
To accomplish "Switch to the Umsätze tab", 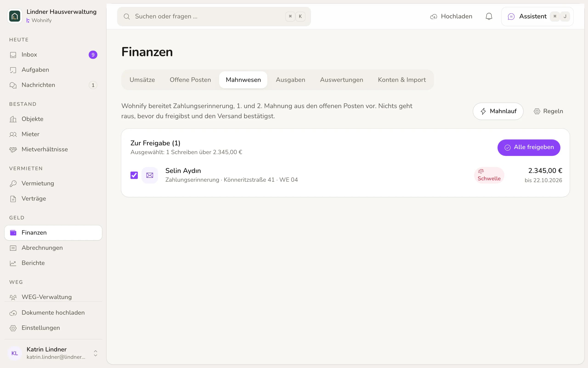I will coord(142,80).
